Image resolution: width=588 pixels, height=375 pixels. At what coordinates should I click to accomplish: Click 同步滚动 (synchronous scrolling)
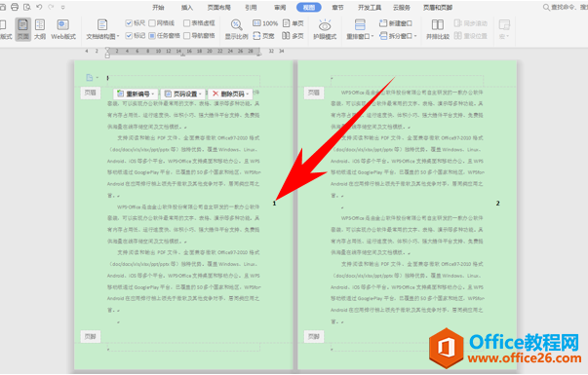coord(471,23)
